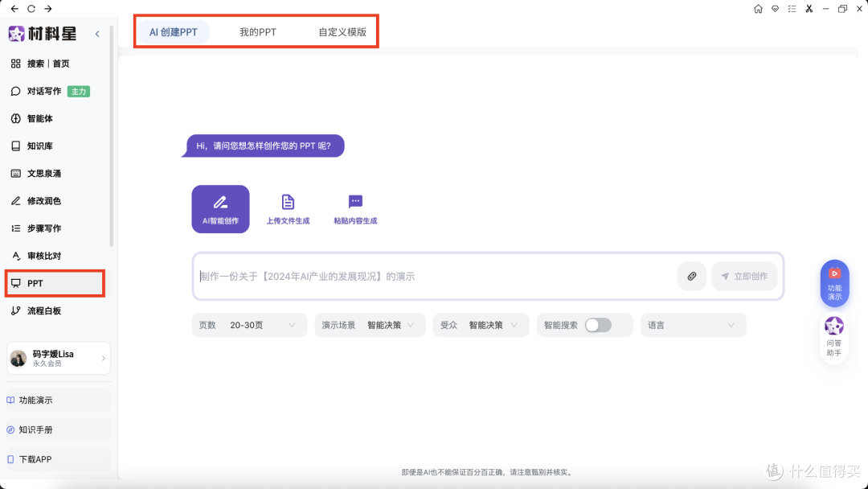Open the 演示场景 dropdown
This screenshot has height=489, width=868.
pos(370,325)
